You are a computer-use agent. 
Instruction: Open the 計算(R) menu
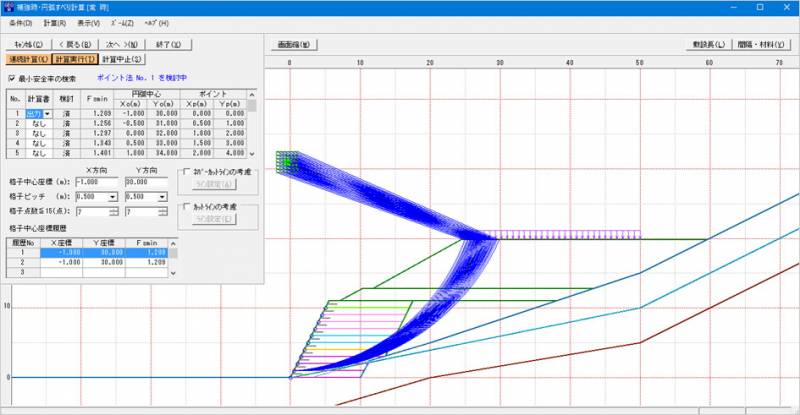[55, 22]
